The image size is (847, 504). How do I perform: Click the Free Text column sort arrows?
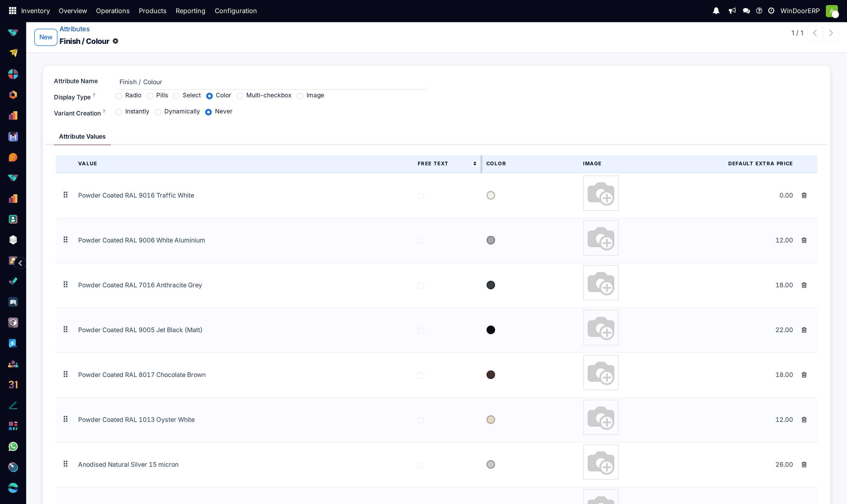(475, 164)
